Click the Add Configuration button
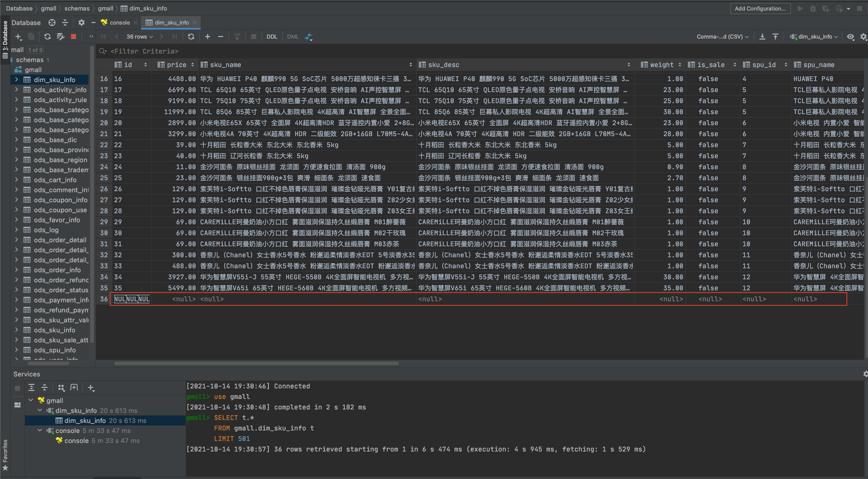The image size is (868, 479). [760, 9]
